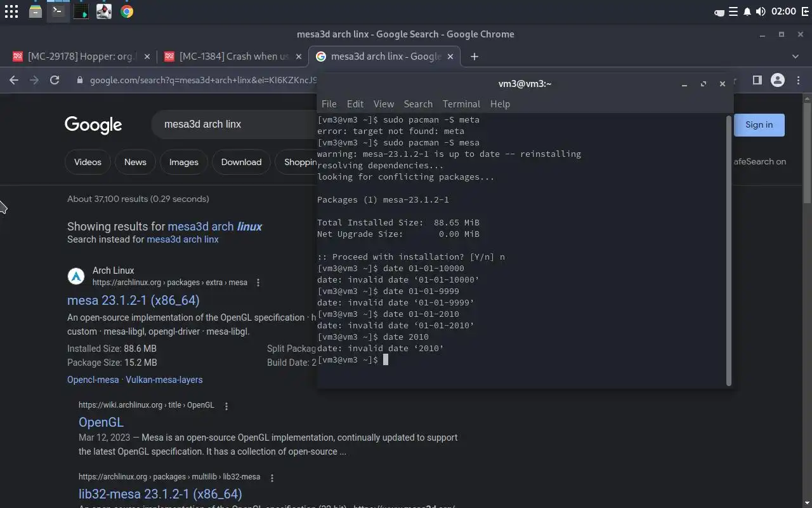Launch the Java application panel icon
The image size is (812, 508).
(x=103, y=11)
